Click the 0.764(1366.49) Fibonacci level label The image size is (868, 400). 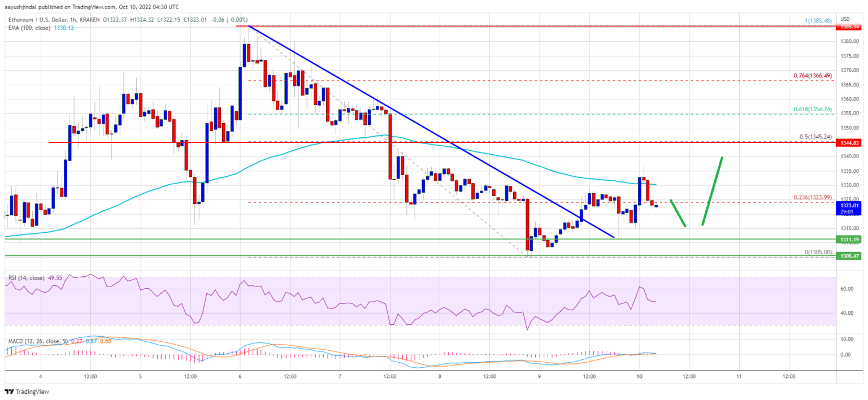tap(810, 75)
